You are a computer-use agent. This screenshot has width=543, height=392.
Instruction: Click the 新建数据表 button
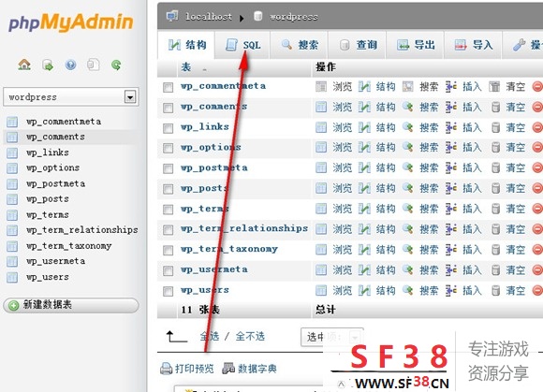pos(71,305)
